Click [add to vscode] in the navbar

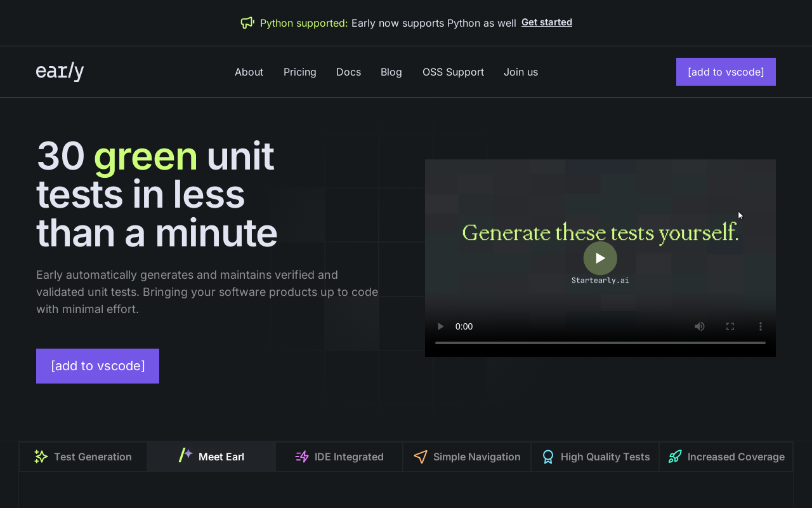point(725,72)
